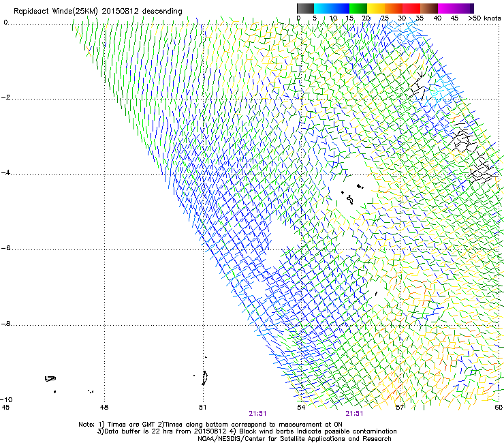Click the longitude label 45
Image resolution: width=504 pixels, height=443 pixels.
[x=5, y=408]
